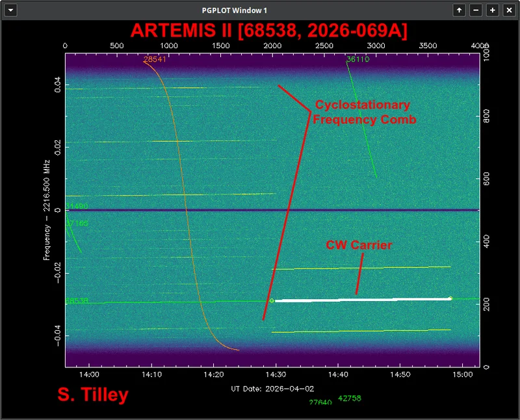
Task: Maximize the PGPLOT window with plus button
Action: tap(492, 10)
